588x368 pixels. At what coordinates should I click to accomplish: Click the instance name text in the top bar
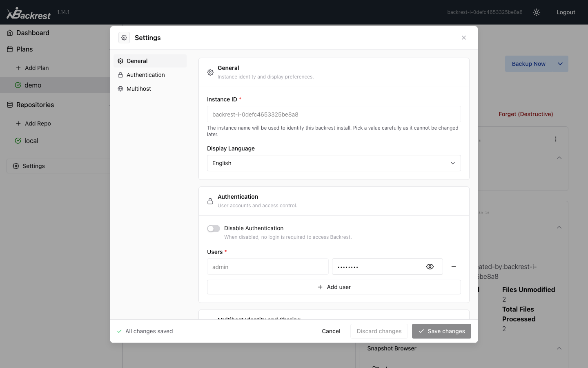485,12
